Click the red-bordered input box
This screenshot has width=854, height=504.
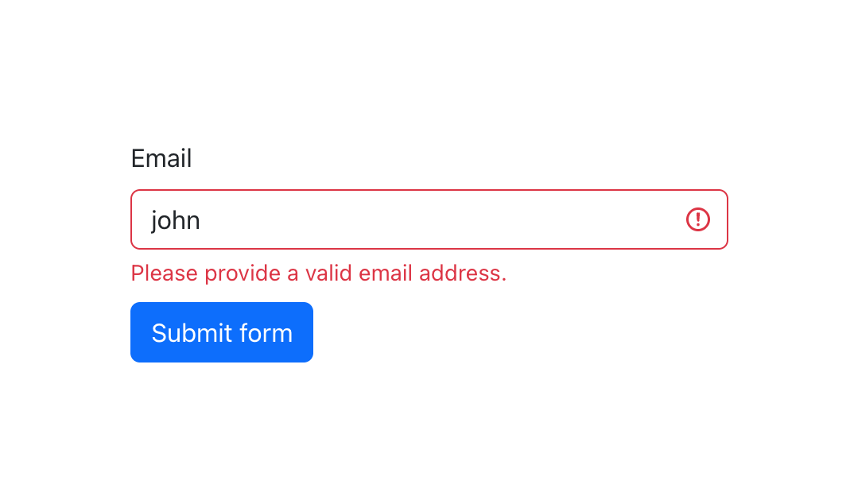pyautogui.click(x=429, y=219)
